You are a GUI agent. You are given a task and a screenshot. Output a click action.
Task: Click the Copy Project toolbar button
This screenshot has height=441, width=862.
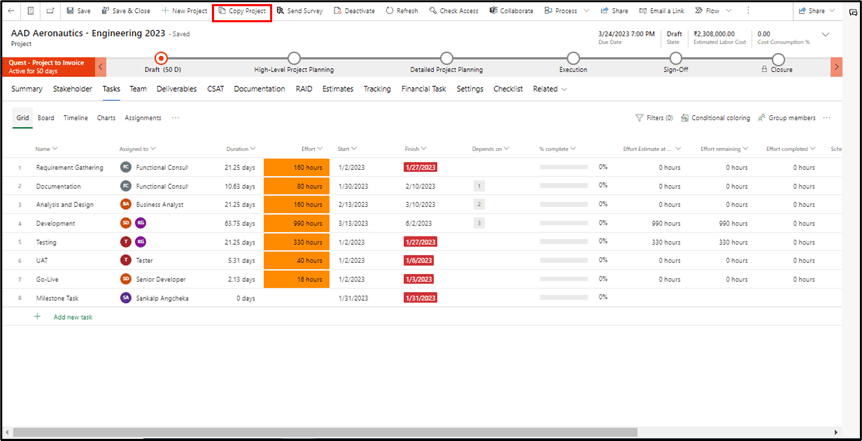click(x=241, y=10)
